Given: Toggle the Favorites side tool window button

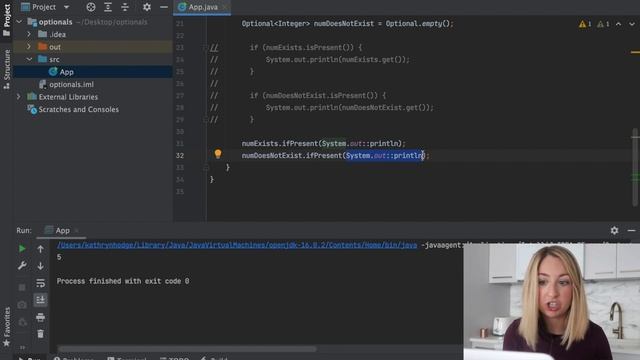Looking at the screenshot, I should (x=7, y=327).
